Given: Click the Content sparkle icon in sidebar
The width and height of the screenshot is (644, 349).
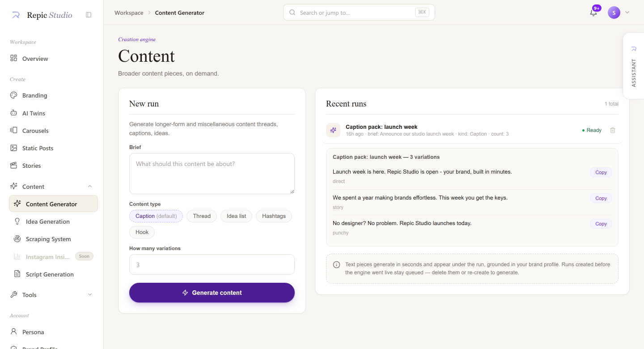Looking at the screenshot, I should (x=14, y=186).
